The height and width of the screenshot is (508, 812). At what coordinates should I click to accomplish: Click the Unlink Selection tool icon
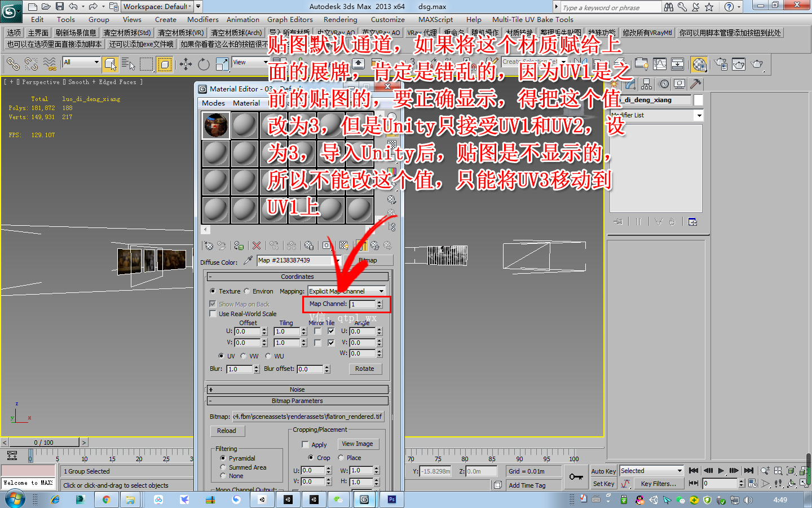(32, 64)
